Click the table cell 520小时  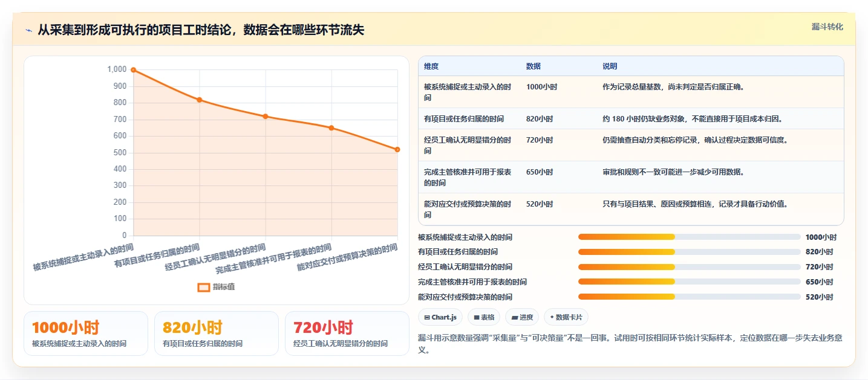point(540,204)
